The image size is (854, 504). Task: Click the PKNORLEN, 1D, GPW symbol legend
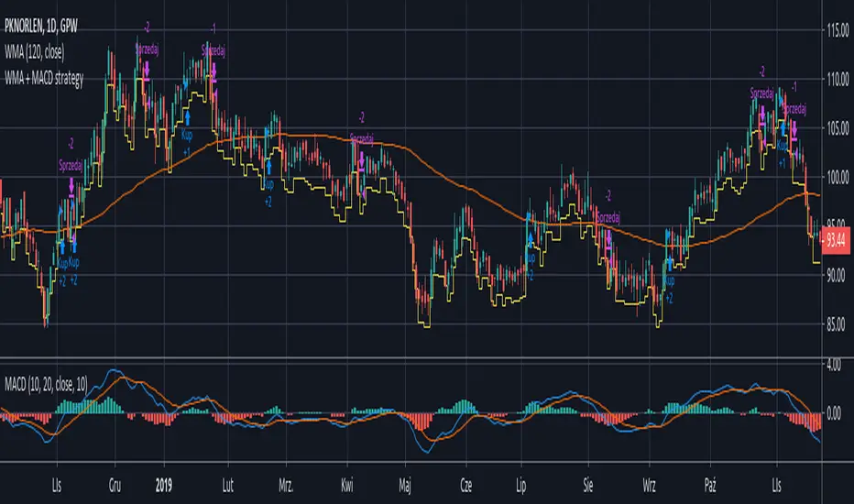pos(41,26)
